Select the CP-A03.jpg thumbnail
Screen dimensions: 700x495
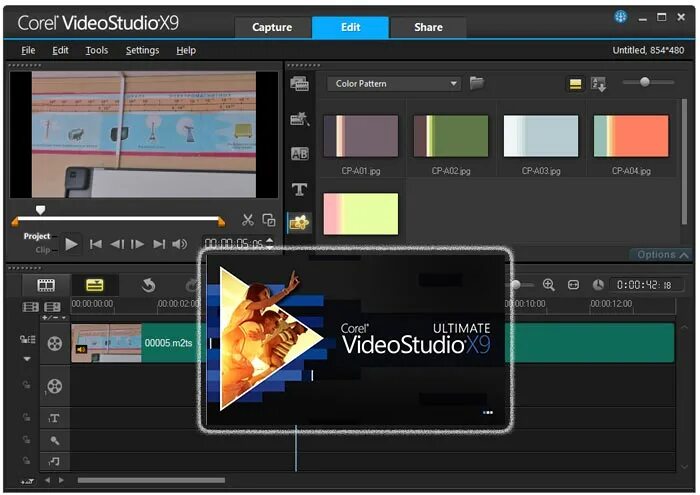click(x=541, y=136)
